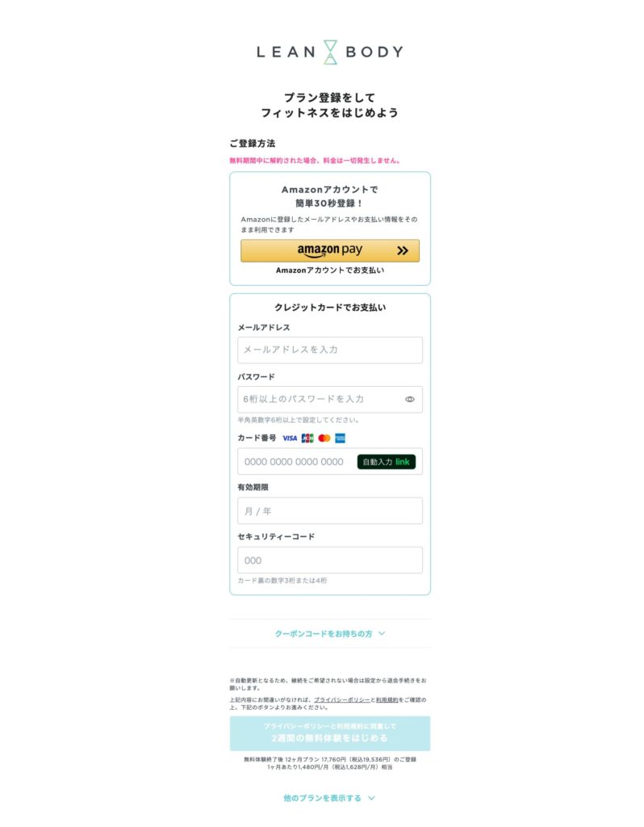The height and width of the screenshot is (827, 644).
Task: Toggle password visibility with the eye icon
Action: 409,399
